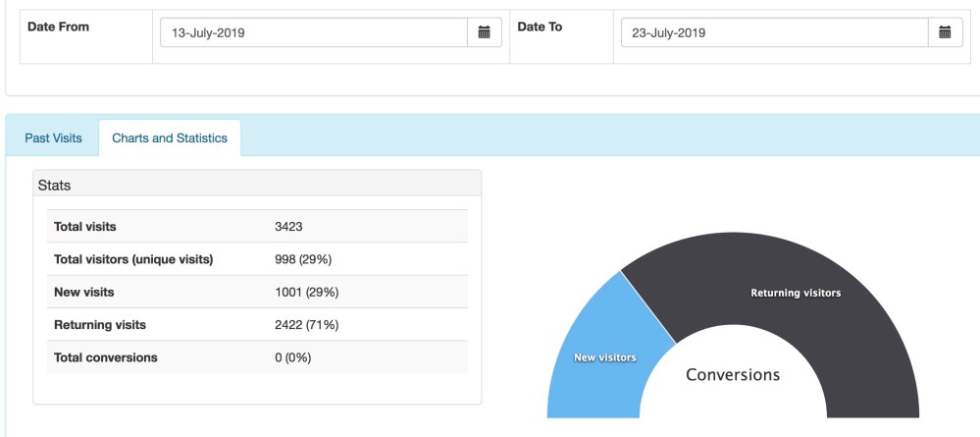Switch to the Past Visits tab

53,138
